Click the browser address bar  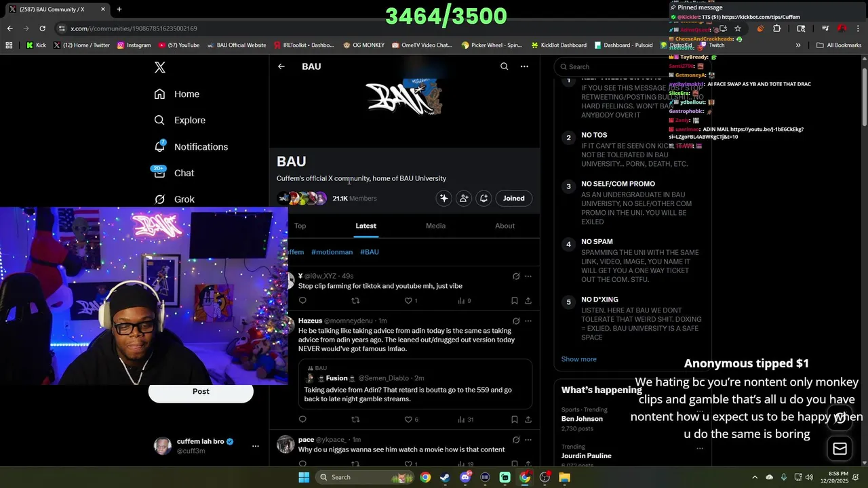coord(380,28)
